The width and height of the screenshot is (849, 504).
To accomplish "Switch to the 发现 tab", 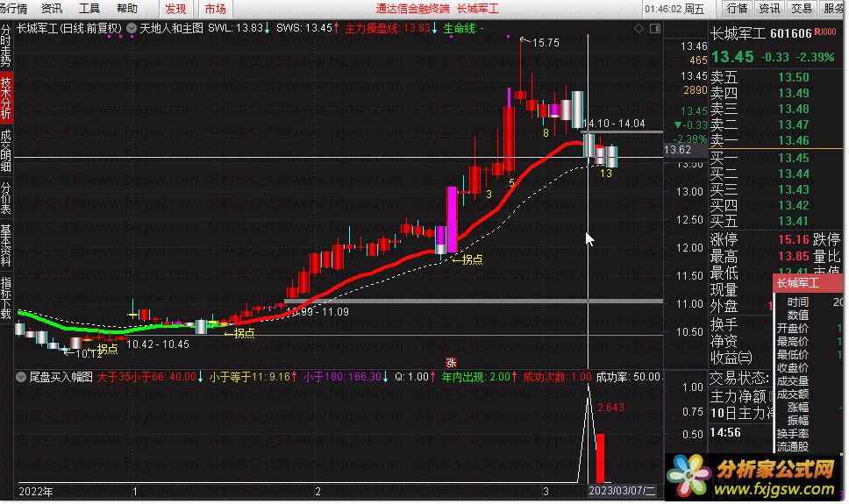I will click(x=175, y=9).
